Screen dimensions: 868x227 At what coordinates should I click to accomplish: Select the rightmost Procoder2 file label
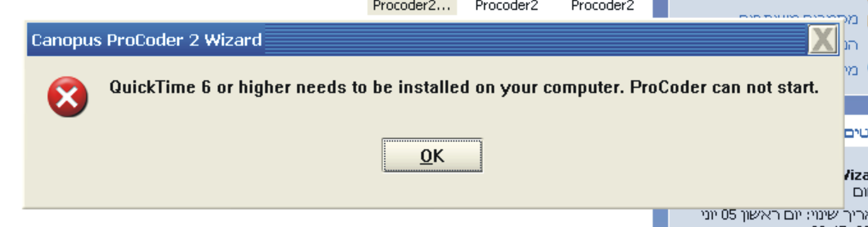(602, 6)
